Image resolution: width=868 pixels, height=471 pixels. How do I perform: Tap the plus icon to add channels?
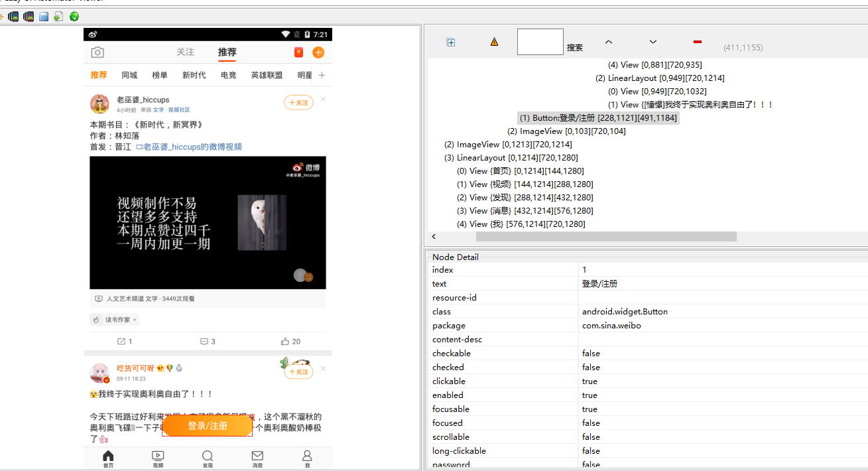click(322, 76)
